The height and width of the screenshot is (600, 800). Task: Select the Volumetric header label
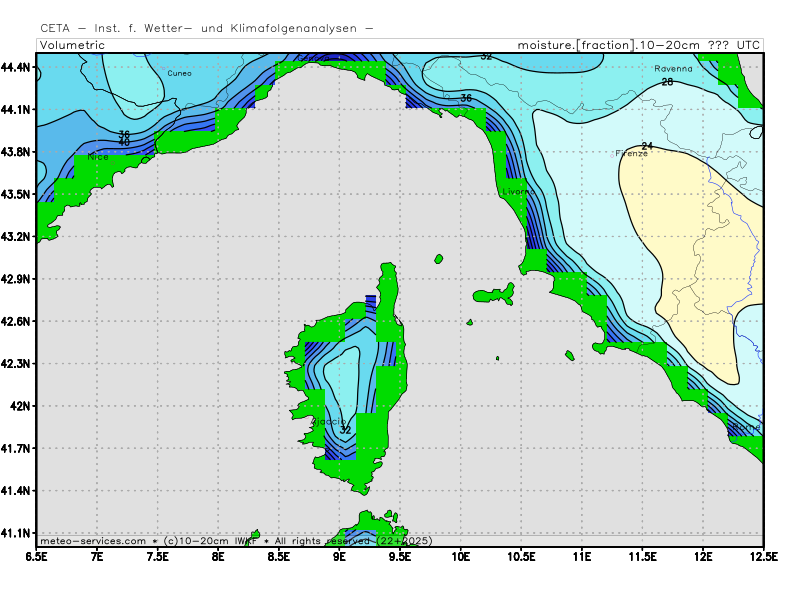[x=73, y=45]
